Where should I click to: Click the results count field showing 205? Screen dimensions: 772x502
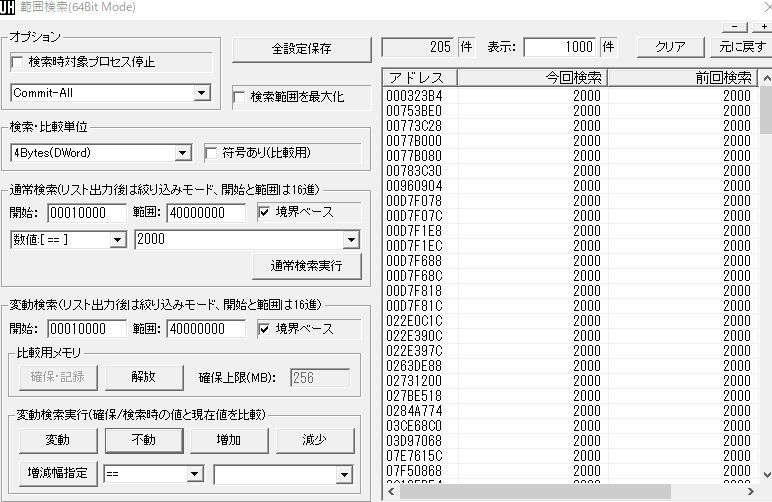coord(418,47)
